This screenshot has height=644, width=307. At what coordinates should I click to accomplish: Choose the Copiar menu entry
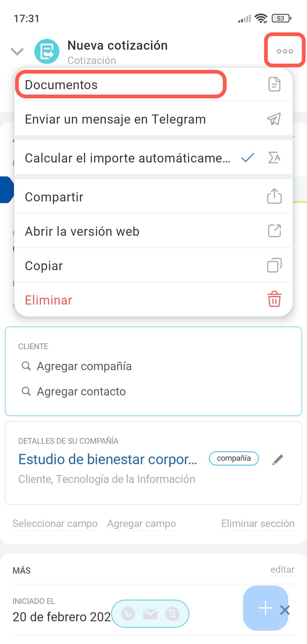click(44, 266)
